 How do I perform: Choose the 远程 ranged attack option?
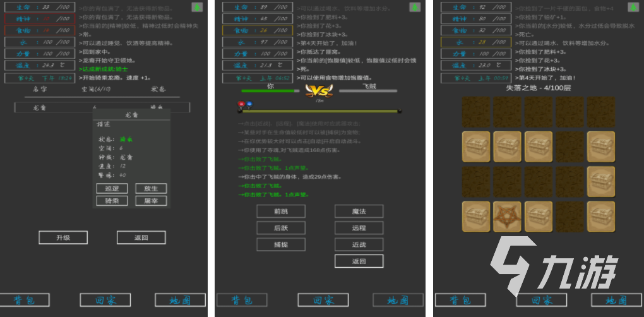(x=359, y=228)
